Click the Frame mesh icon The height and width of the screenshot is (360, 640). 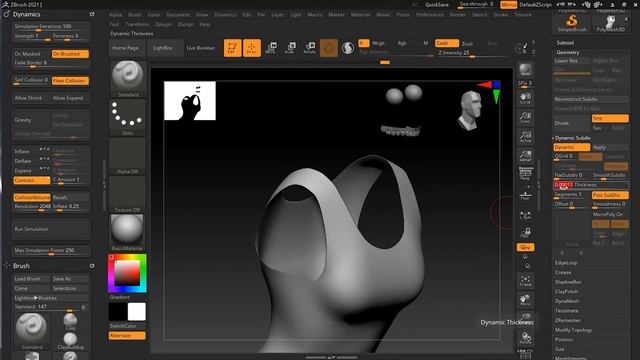click(525, 280)
